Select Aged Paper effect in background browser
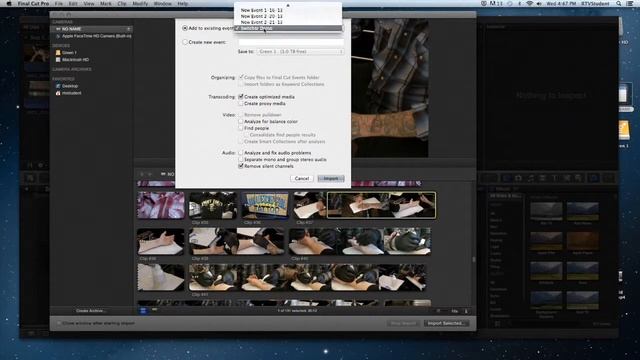The image size is (640, 360). click(x=582, y=242)
